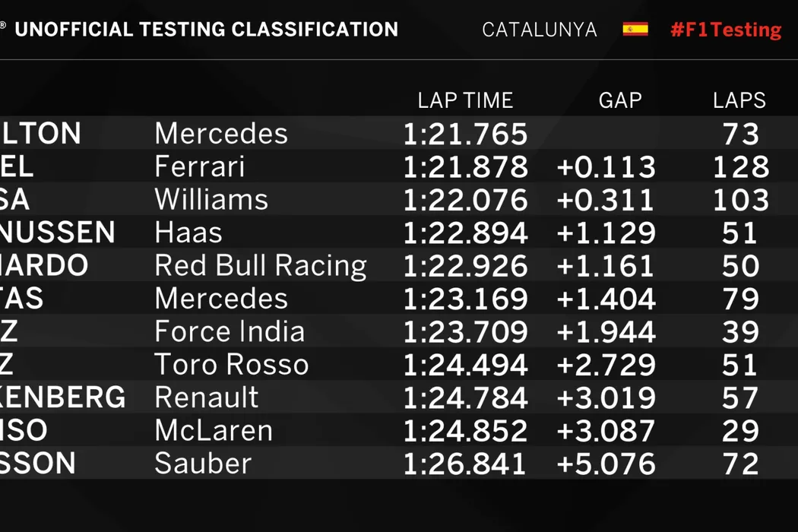Viewport: 798px width, 532px height.
Task: Click the CATALUNYA location label
Action: 539,30
